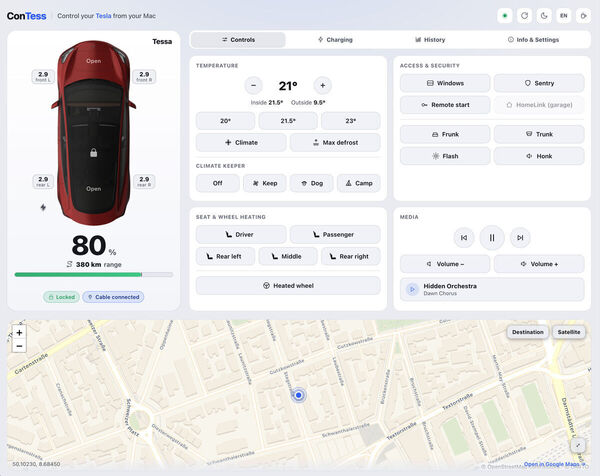This screenshot has width=600, height=476.
Task: Click front L tire pressure badge
Action: (x=43, y=76)
